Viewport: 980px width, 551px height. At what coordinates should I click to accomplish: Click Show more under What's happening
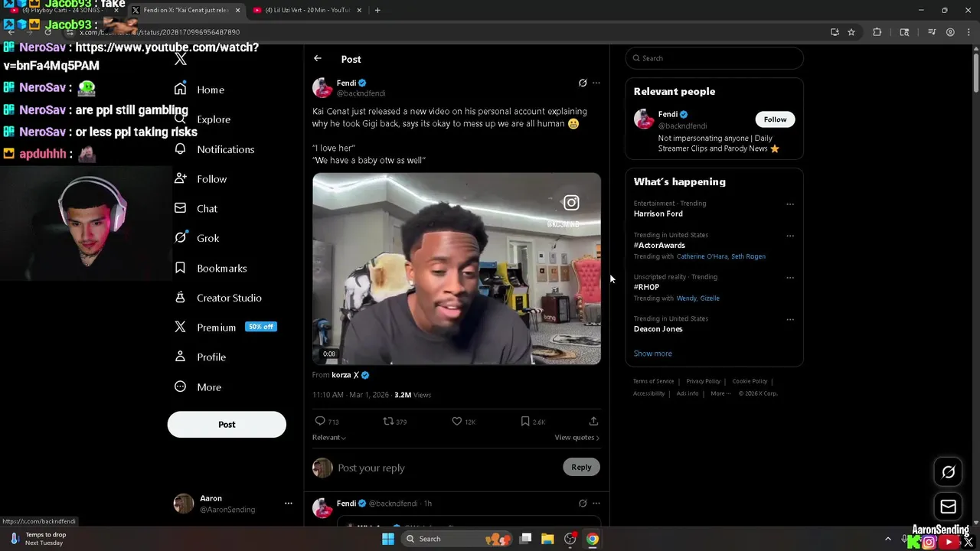click(652, 354)
